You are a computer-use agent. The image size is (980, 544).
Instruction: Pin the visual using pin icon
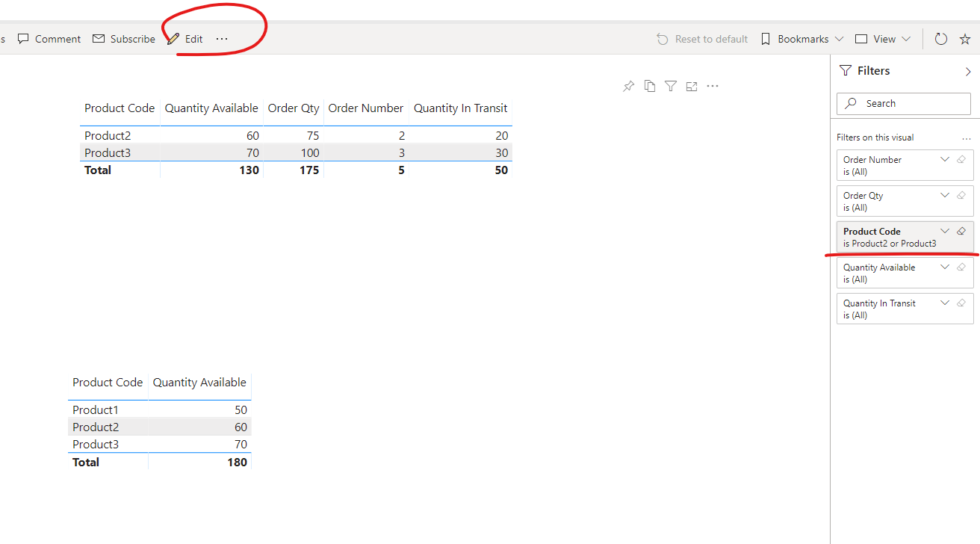pyautogui.click(x=628, y=87)
